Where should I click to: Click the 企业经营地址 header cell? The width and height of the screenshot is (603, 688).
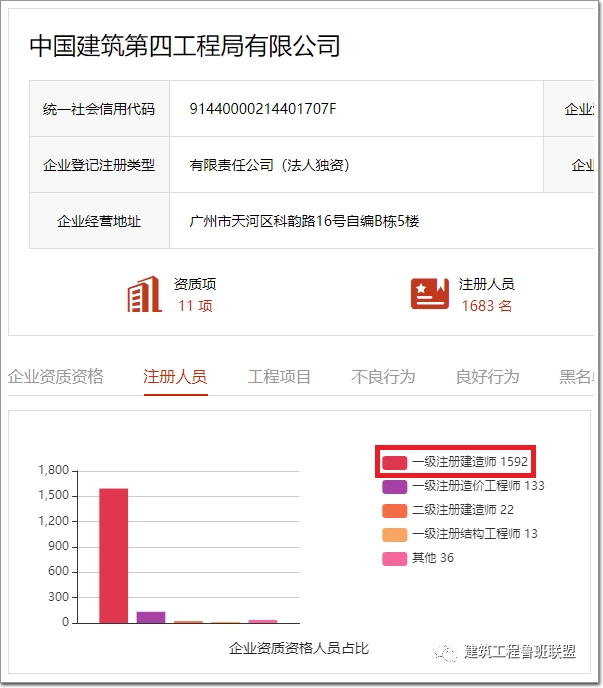point(99,221)
